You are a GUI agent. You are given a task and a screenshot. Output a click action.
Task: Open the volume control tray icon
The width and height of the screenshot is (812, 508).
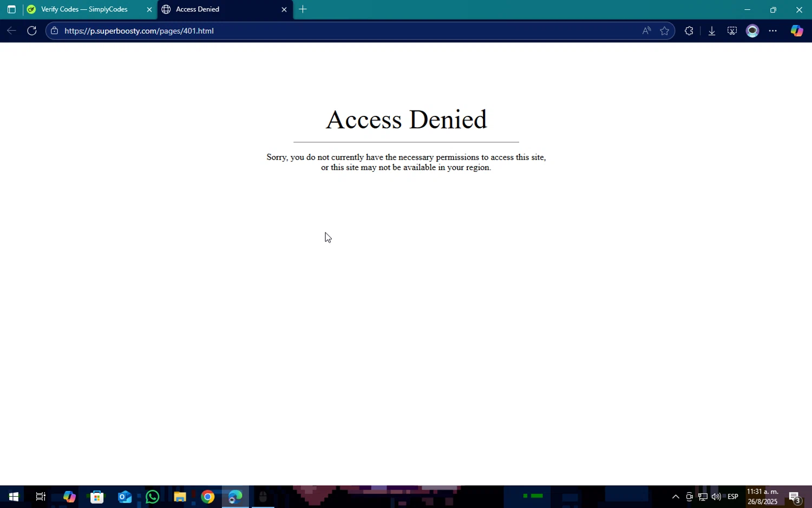[x=716, y=497]
